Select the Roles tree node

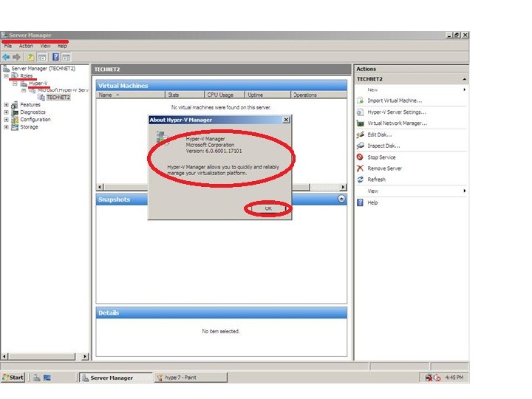pyautogui.click(x=27, y=75)
